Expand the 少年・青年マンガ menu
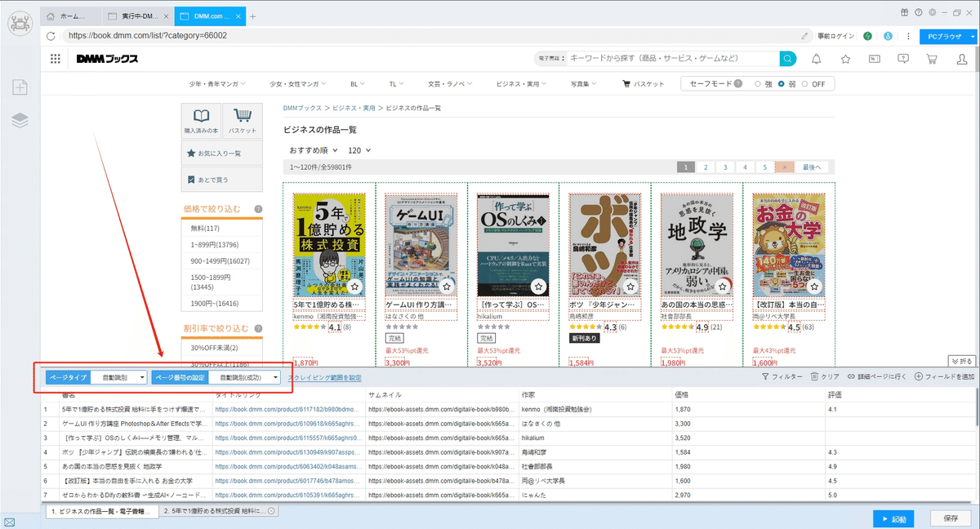The image size is (980, 529). 216,84
